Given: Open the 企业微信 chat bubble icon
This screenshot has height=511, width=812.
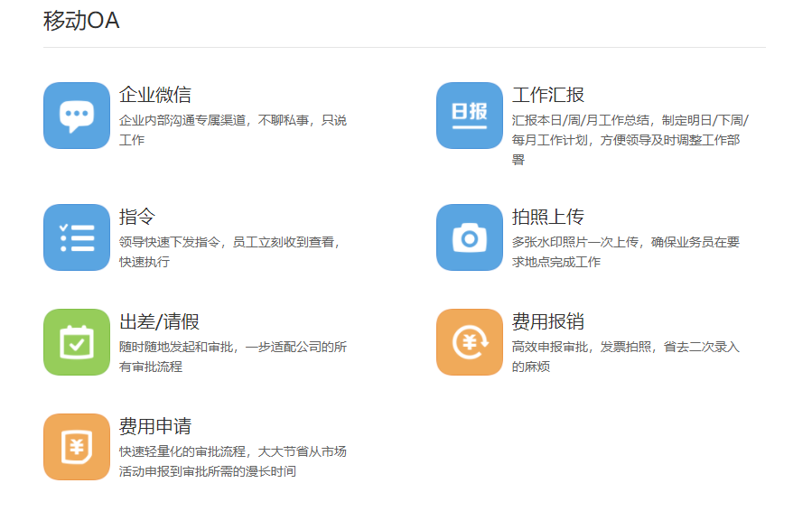Looking at the screenshot, I should (x=77, y=116).
